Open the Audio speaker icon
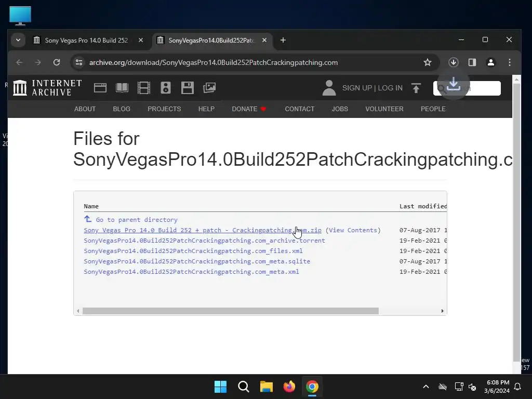Image resolution: width=532 pixels, height=399 pixels. click(166, 88)
